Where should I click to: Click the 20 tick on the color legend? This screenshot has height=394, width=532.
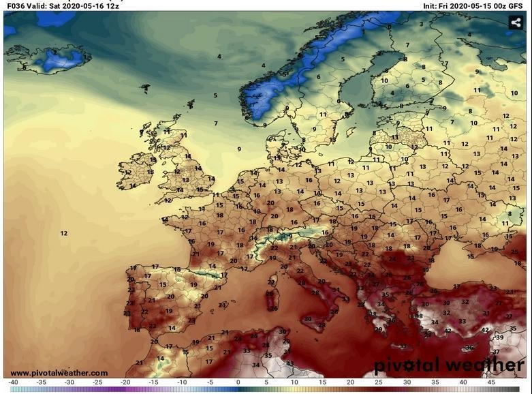(350, 382)
